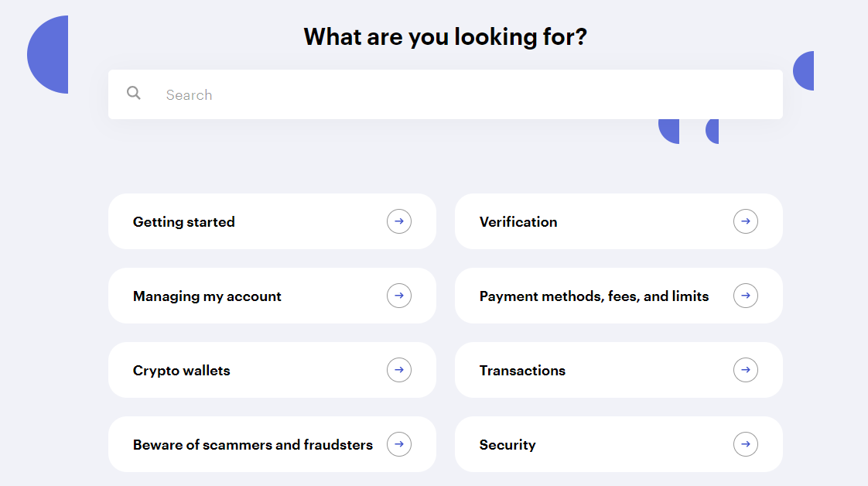Open the Getting started topic
Image resolution: width=868 pixels, height=486 pixels.
(272, 221)
